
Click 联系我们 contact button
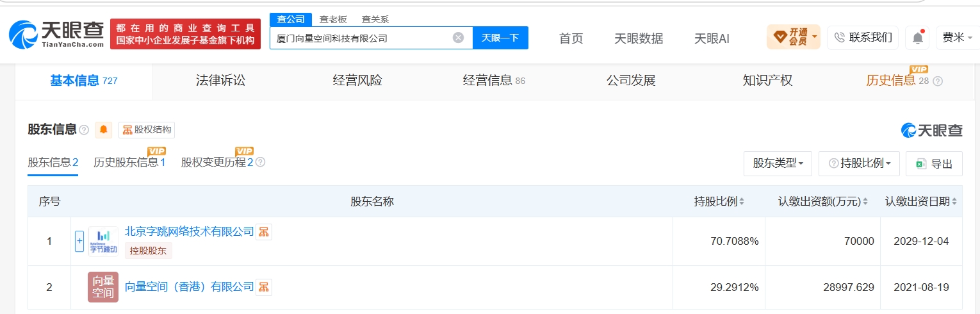click(x=862, y=38)
